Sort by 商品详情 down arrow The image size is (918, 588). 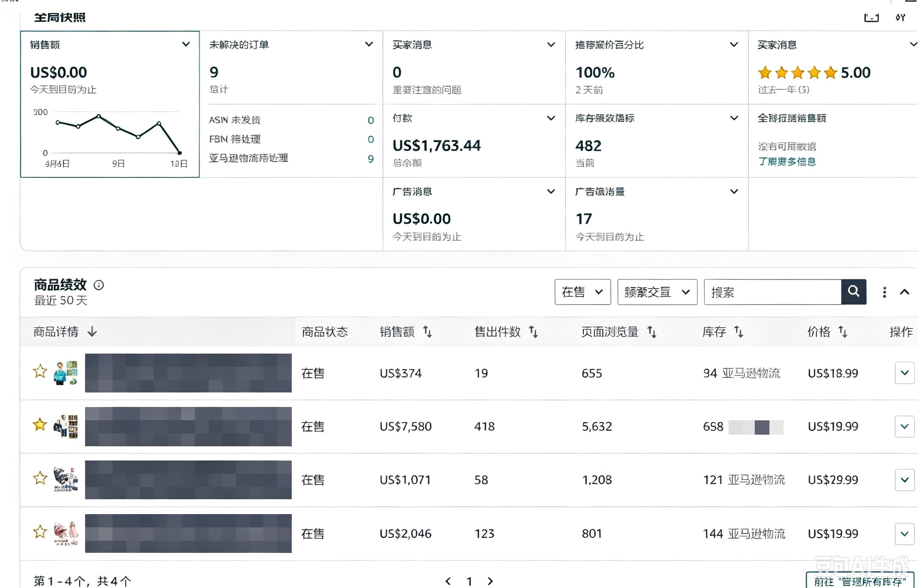[92, 331]
